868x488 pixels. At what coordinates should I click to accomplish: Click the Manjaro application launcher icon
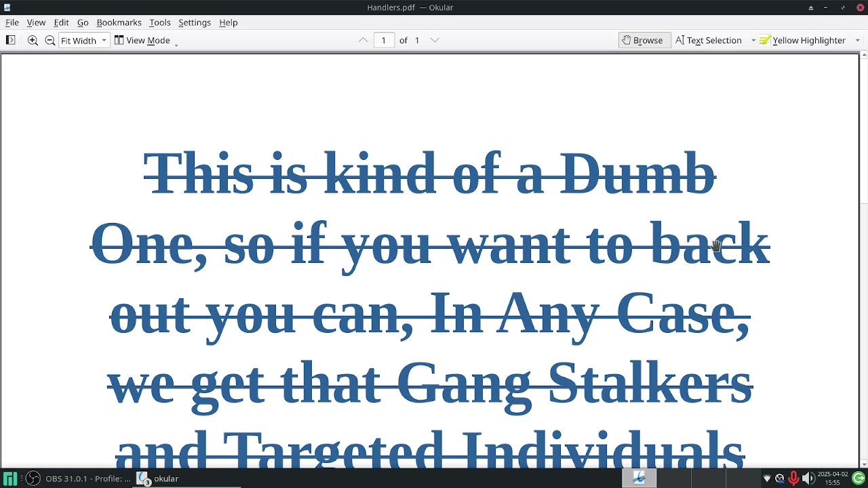pos(10,479)
